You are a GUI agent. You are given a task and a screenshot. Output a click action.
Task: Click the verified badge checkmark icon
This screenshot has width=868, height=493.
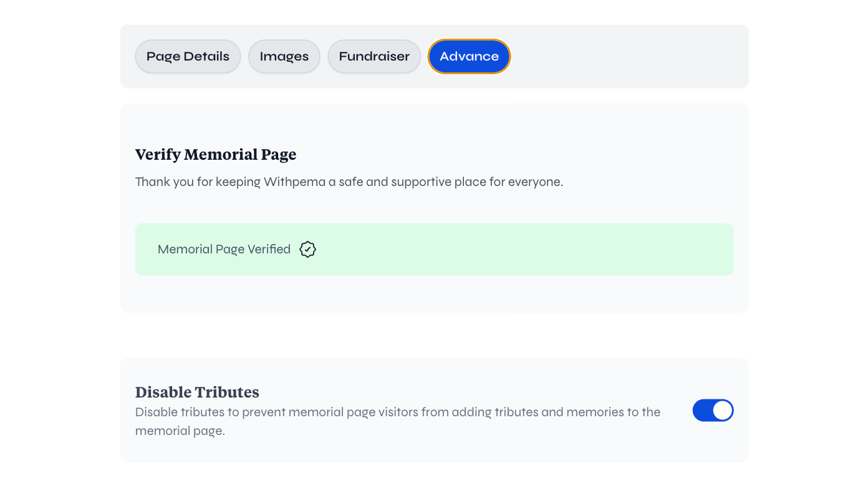(307, 250)
